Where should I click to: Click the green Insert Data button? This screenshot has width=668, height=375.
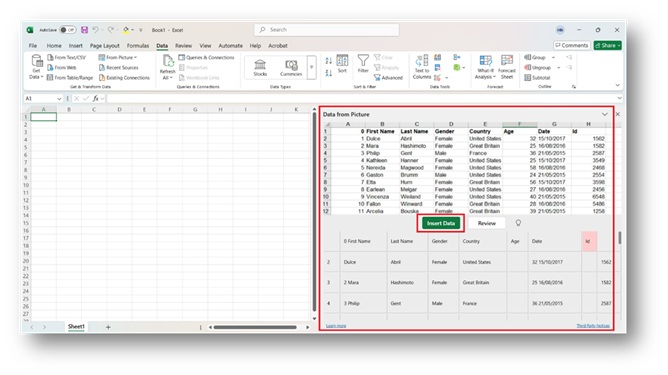pos(441,223)
